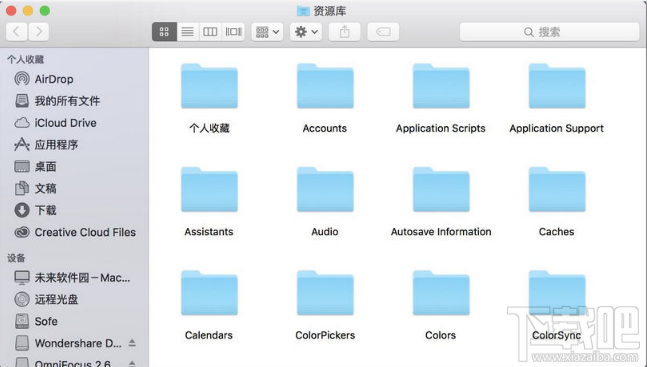Select the 未来软件园 – Mac device
This screenshot has width=647, height=367.
pos(72,277)
